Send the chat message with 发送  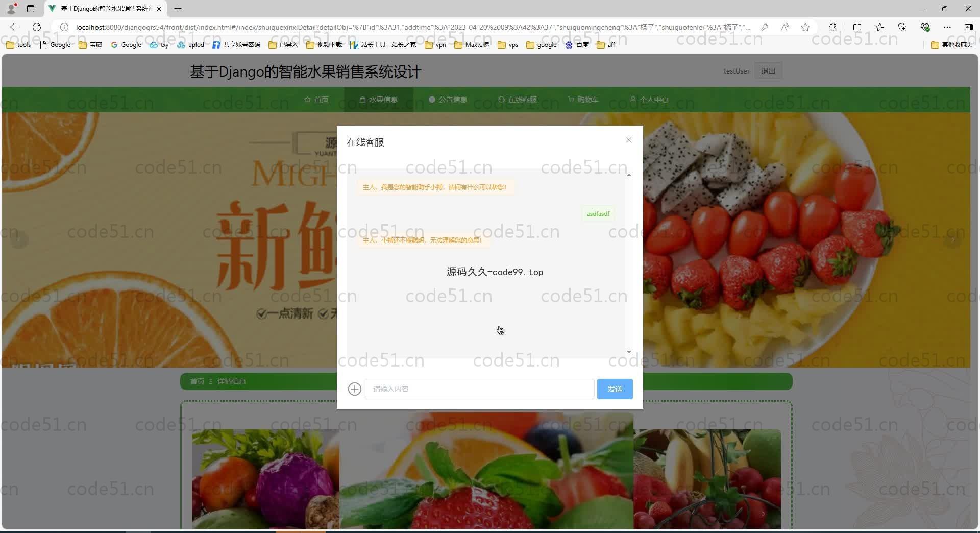click(x=615, y=389)
